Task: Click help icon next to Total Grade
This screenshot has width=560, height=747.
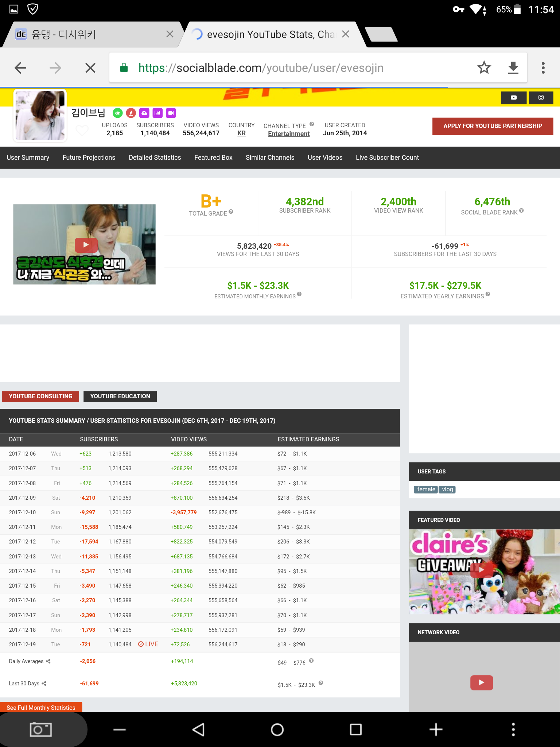Action: point(231,212)
